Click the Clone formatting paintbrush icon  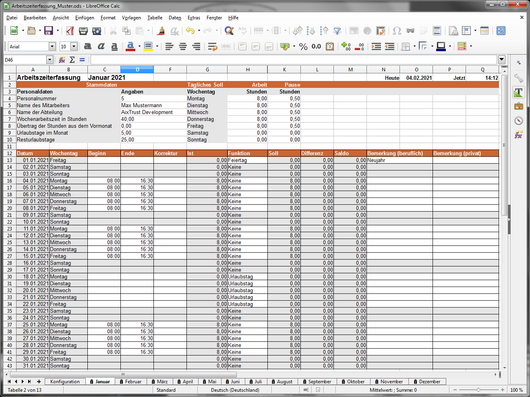161,31
